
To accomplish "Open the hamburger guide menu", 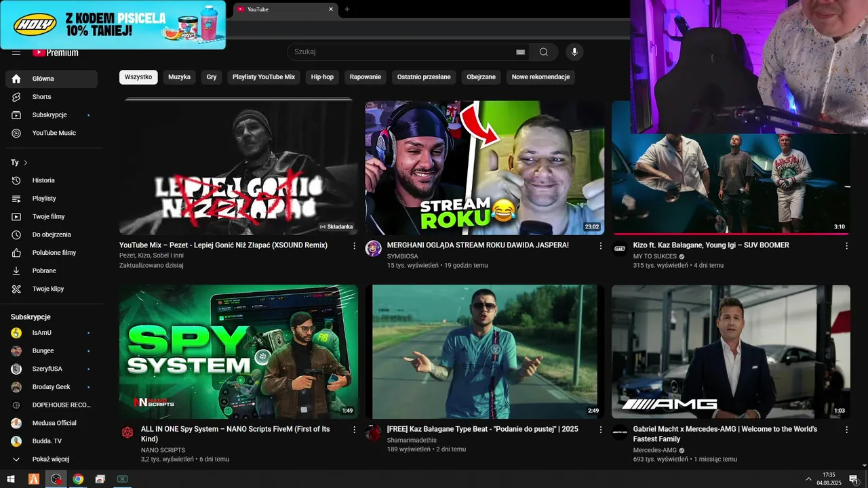I will pos(16,53).
